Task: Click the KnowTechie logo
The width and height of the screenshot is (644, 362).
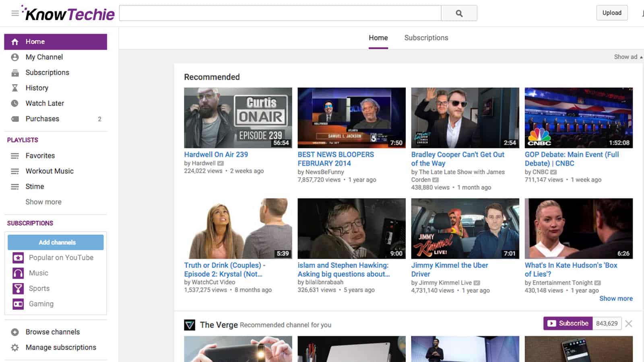Action: 68,13
